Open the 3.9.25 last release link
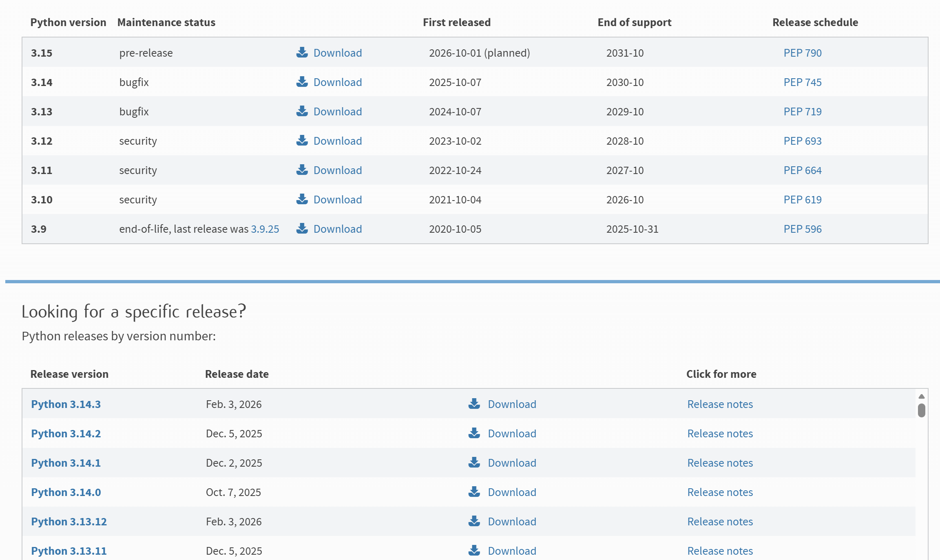940x560 pixels. 265,229
